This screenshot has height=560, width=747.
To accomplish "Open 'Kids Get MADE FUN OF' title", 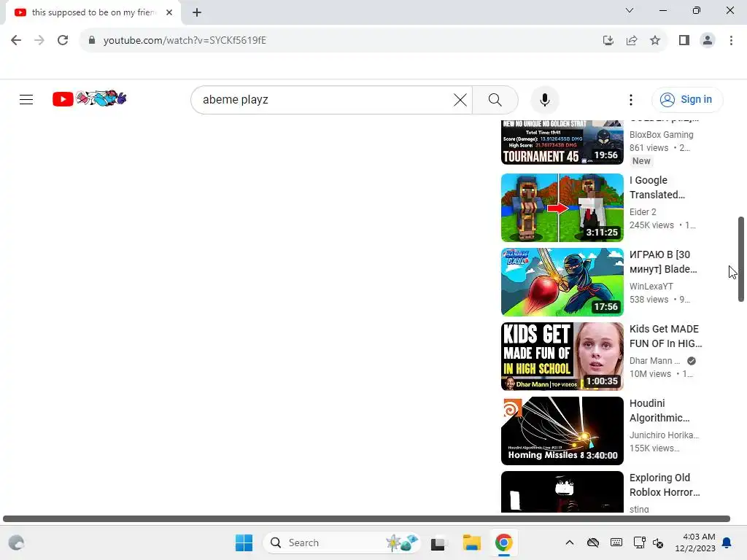I will point(665,336).
